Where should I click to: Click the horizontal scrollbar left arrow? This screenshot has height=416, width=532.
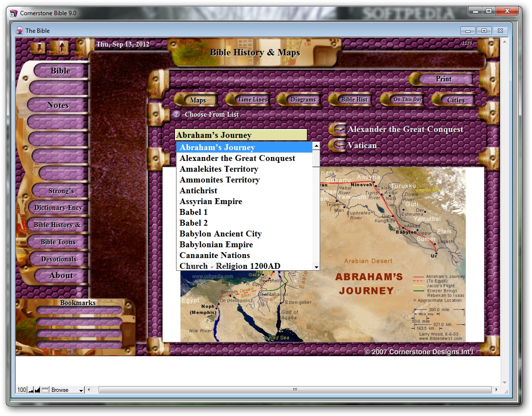(x=89, y=390)
